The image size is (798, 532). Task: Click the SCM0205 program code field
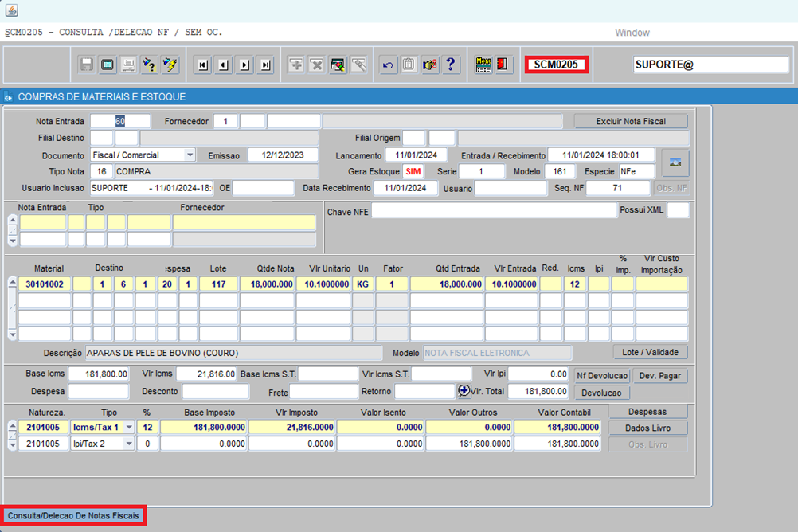click(556, 65)
